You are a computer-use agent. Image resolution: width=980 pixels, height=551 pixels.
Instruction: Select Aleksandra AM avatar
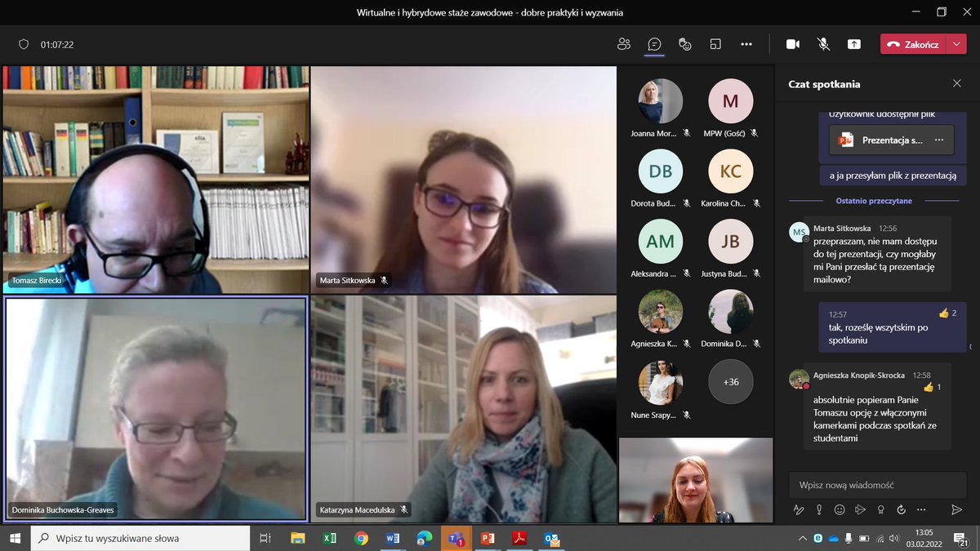[x=660, y=242]
